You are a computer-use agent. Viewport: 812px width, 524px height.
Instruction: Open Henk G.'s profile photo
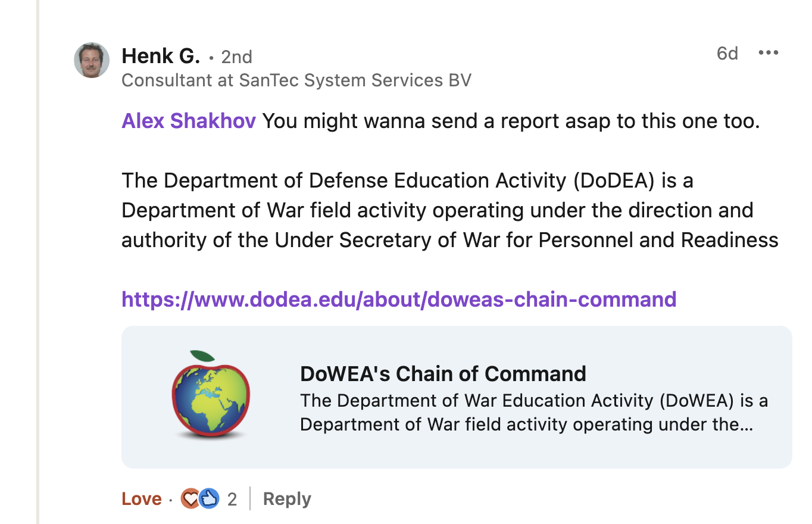pos(91,60)
